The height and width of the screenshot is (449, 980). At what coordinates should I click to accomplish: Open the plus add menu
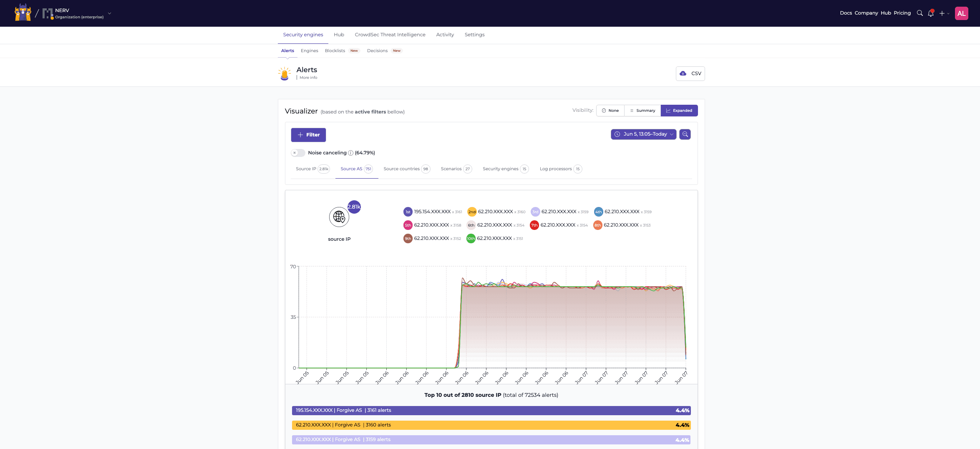(944, 13)
